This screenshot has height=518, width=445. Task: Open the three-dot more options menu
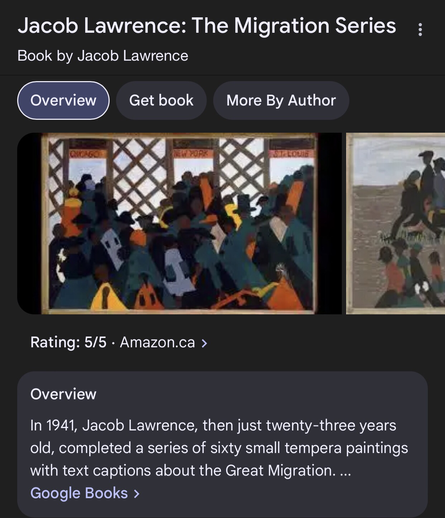tap(420, 30)
